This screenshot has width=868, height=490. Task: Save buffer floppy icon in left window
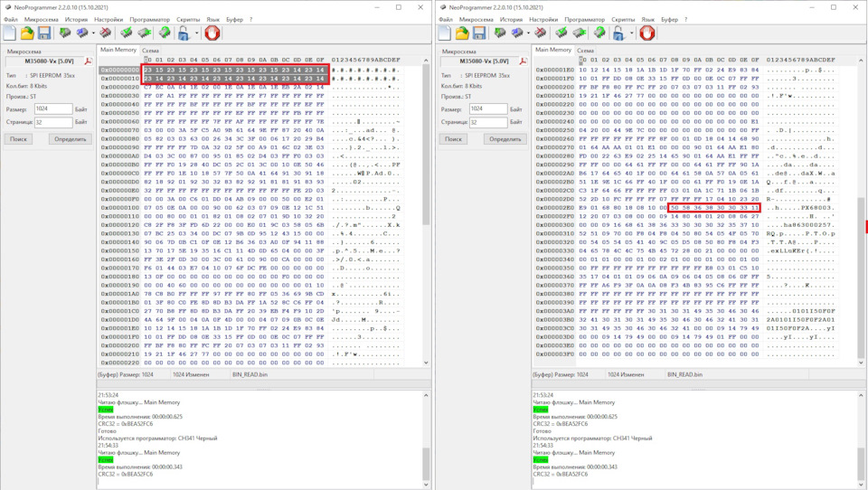[44, 33]
